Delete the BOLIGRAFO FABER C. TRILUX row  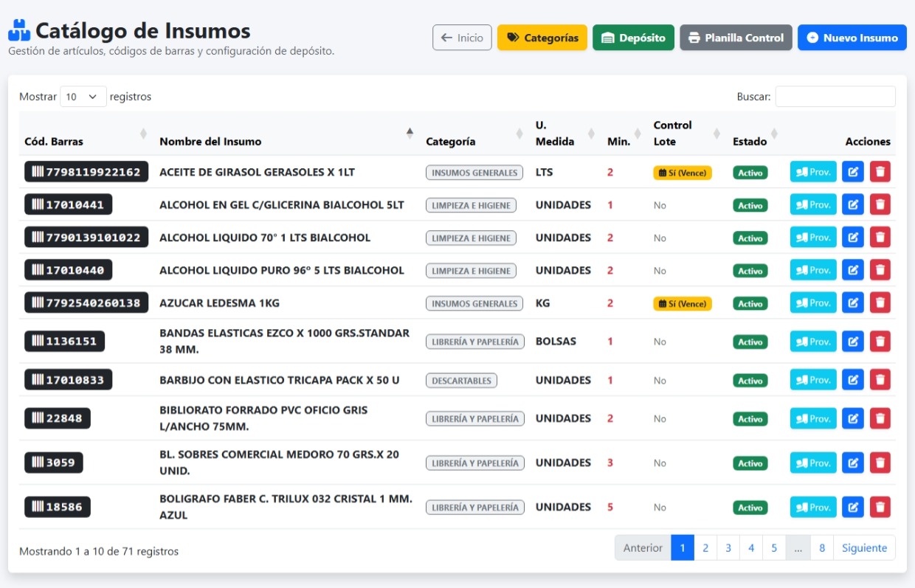(880, 507)
